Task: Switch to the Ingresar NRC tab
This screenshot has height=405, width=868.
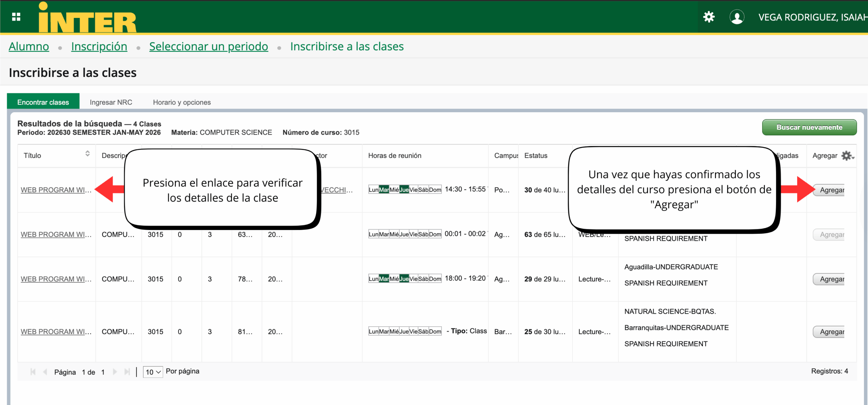Action: (111, 102)
